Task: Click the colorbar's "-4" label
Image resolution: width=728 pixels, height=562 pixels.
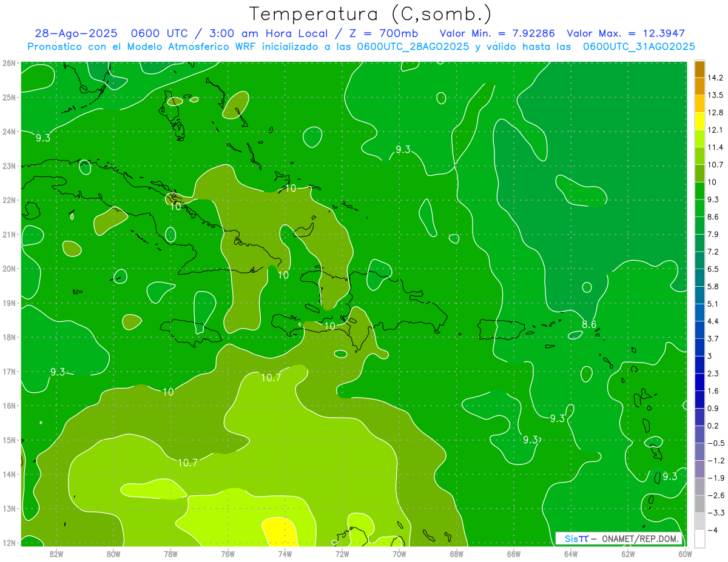Action: pos(713,530)
